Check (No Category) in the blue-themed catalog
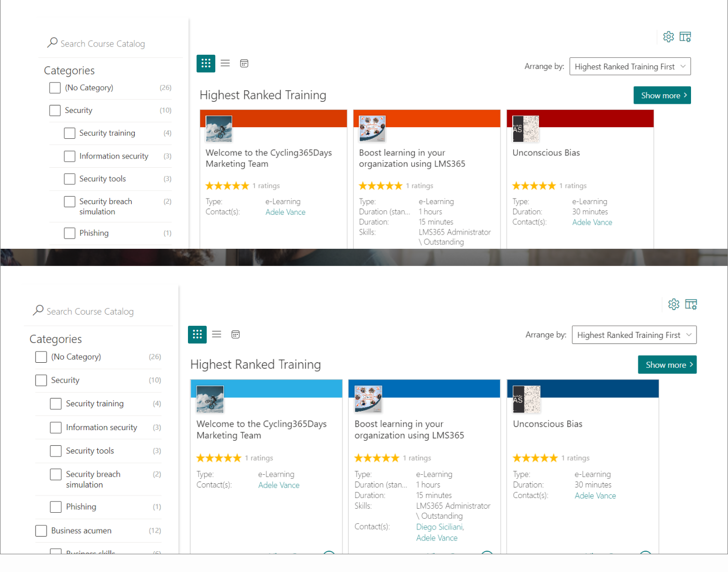This screenshot has width=728, height=572. point(41,357)
